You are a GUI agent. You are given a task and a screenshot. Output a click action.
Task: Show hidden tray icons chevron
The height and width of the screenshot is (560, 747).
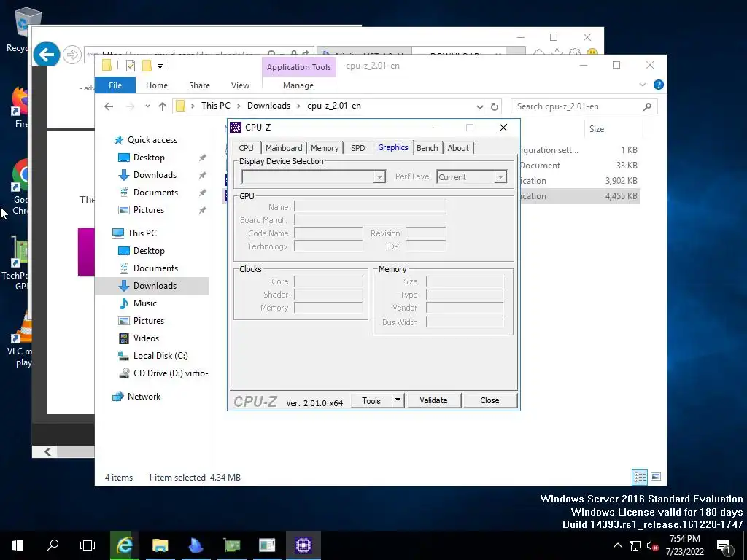pyautogui.click(x=617, y=545)
